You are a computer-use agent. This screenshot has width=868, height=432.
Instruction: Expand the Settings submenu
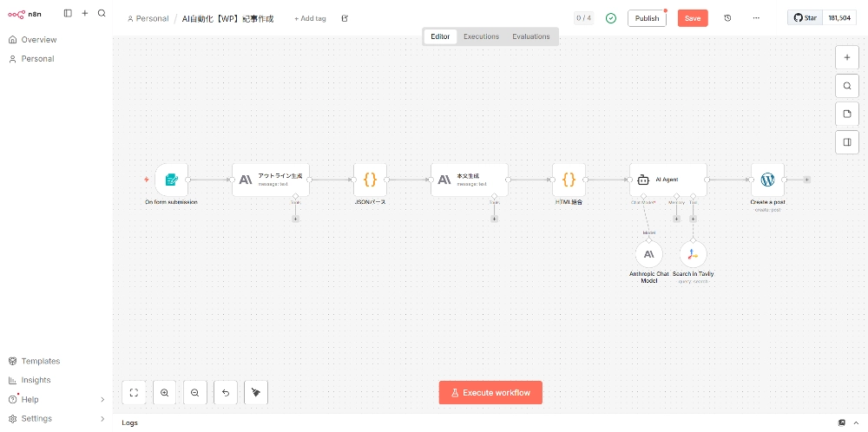tap(102, 418)
